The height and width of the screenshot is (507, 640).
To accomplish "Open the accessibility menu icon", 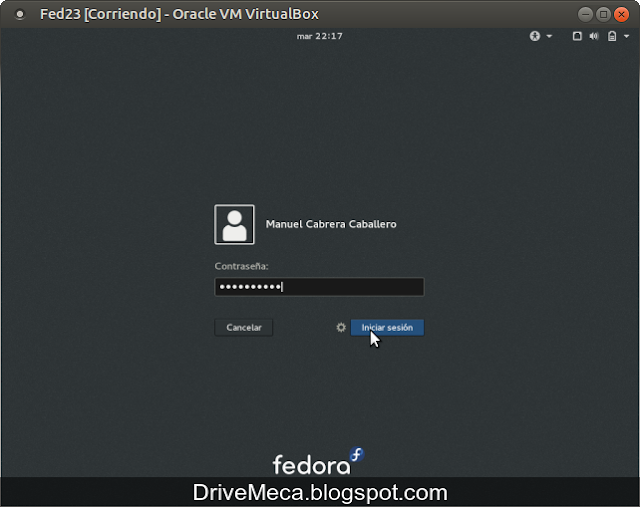I will [535, 36].
